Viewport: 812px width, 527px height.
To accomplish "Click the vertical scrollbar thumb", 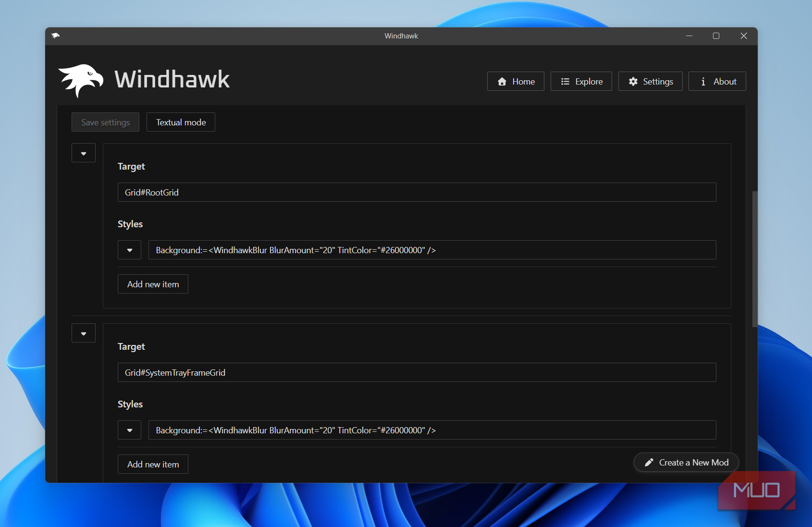I will pyautogui.click(x=754, y=259).
